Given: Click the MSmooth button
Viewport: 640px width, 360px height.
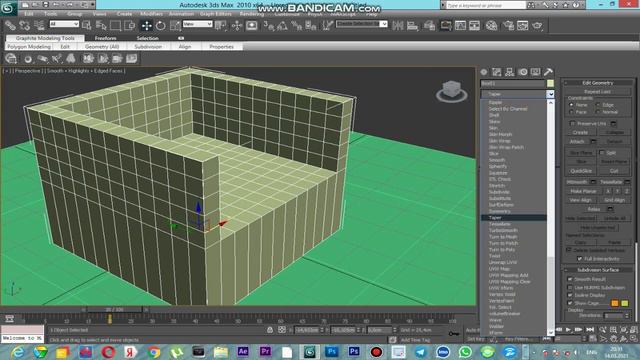Looking at the screenshot, I should [576, 182].
